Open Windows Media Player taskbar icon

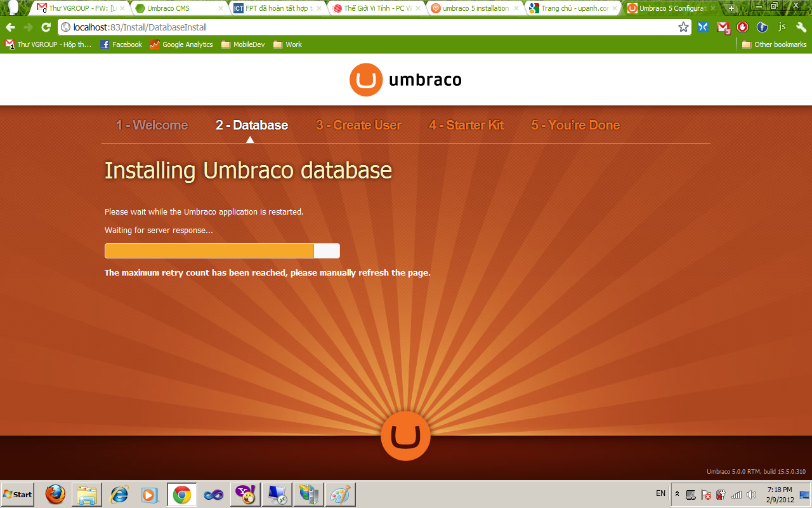pyautogui.click(x=150, y=494)
